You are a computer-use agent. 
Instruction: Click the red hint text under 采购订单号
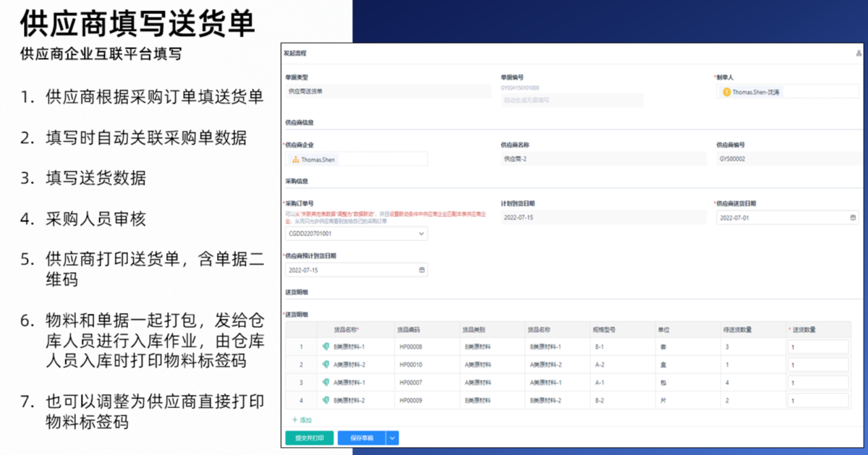386,218
